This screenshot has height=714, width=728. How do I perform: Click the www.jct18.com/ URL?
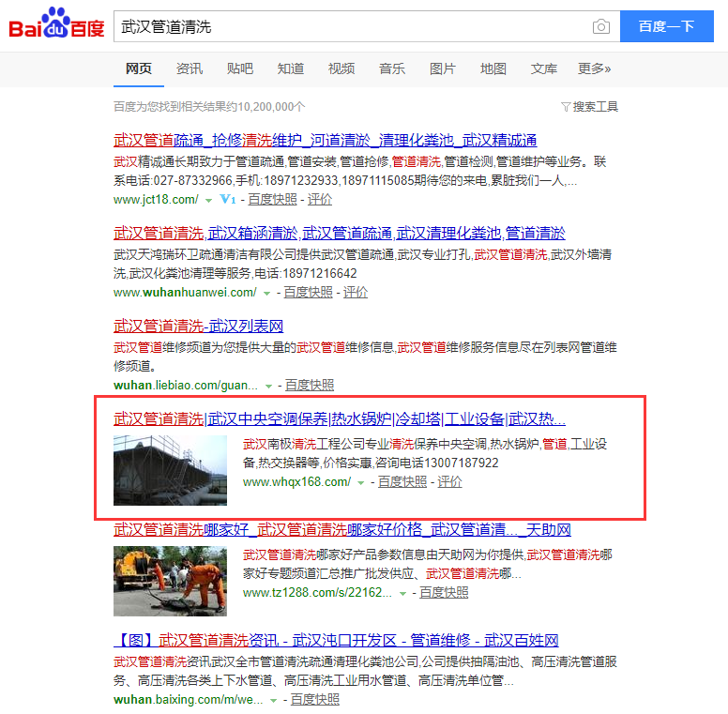[156, 200]
